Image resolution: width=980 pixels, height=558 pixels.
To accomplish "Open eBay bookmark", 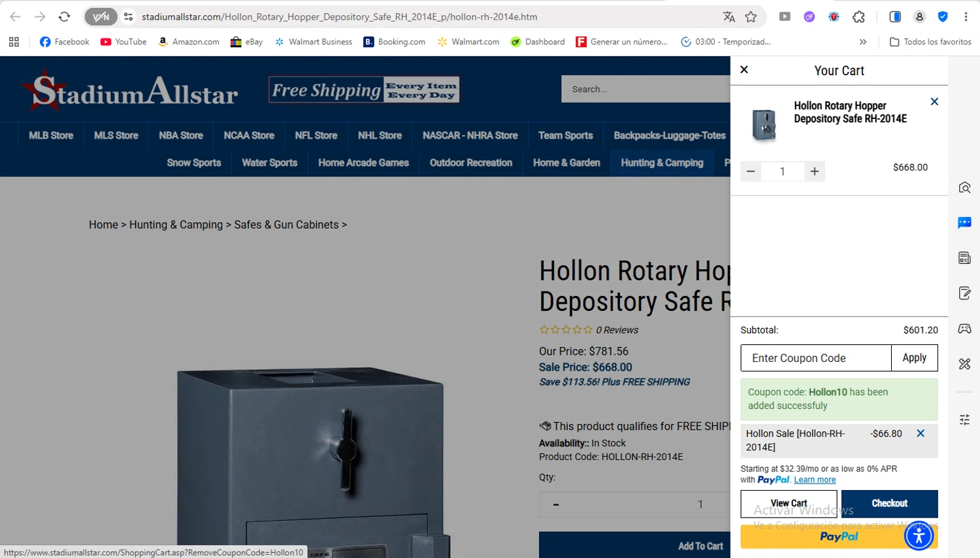I will [246, 42].
